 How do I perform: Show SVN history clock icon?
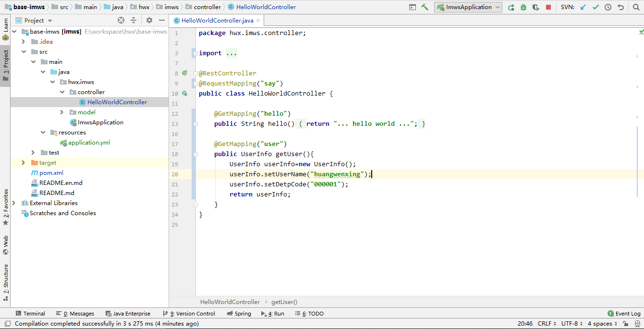pyautogui.click(x=608, y=7)
